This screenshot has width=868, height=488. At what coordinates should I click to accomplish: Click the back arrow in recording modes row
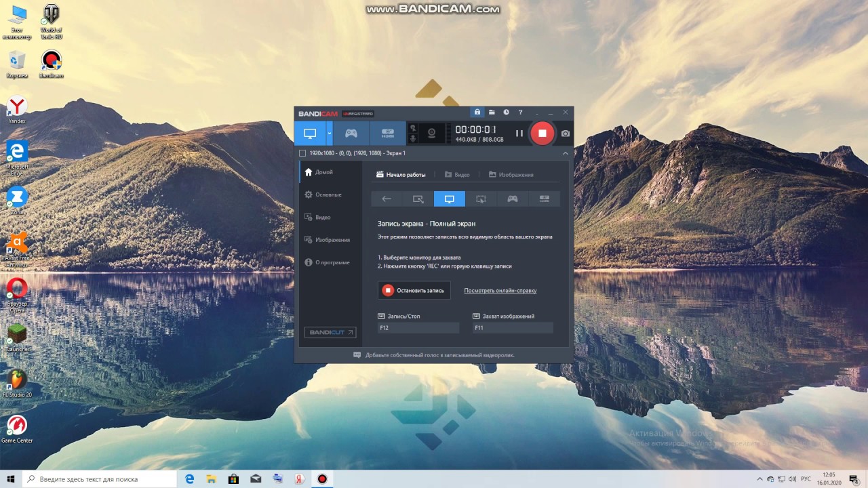pyautogui.click(x=387, y=199)
